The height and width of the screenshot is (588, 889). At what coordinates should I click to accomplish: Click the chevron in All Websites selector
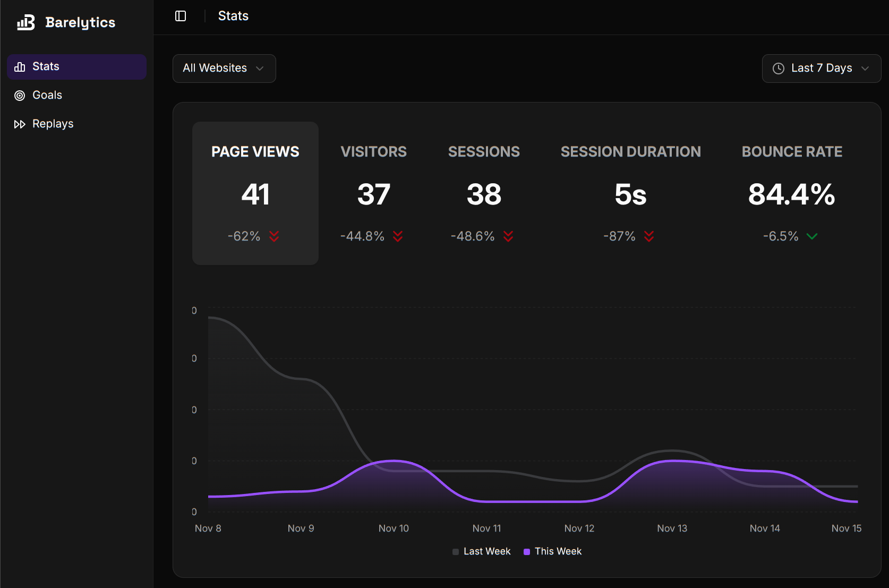pos(260,69)
